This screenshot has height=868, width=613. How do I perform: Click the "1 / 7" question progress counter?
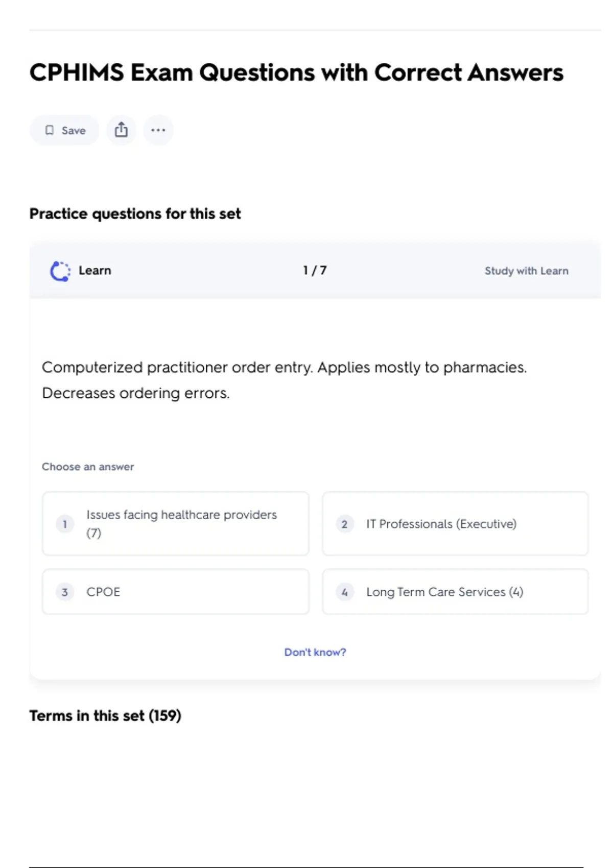315,271
